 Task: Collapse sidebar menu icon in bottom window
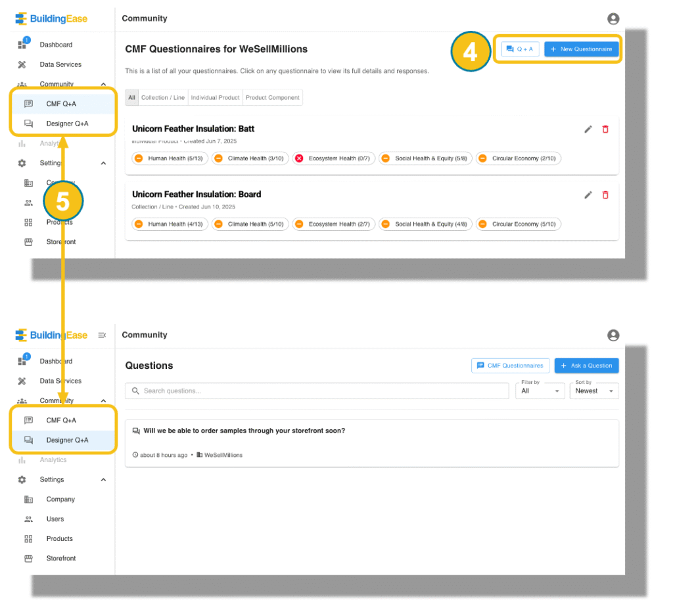[102, 335]
